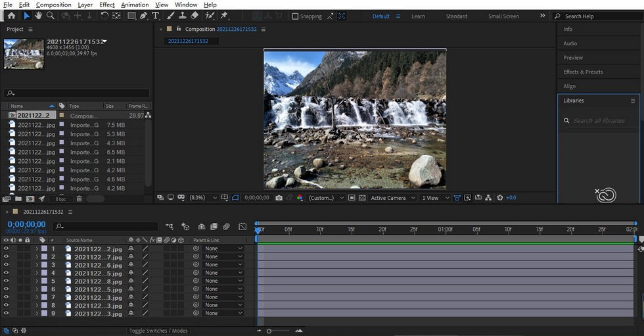Enable the Snapping checkbox
The height and width of the screenshot is (336, 644).
click(x=295, y=16)
